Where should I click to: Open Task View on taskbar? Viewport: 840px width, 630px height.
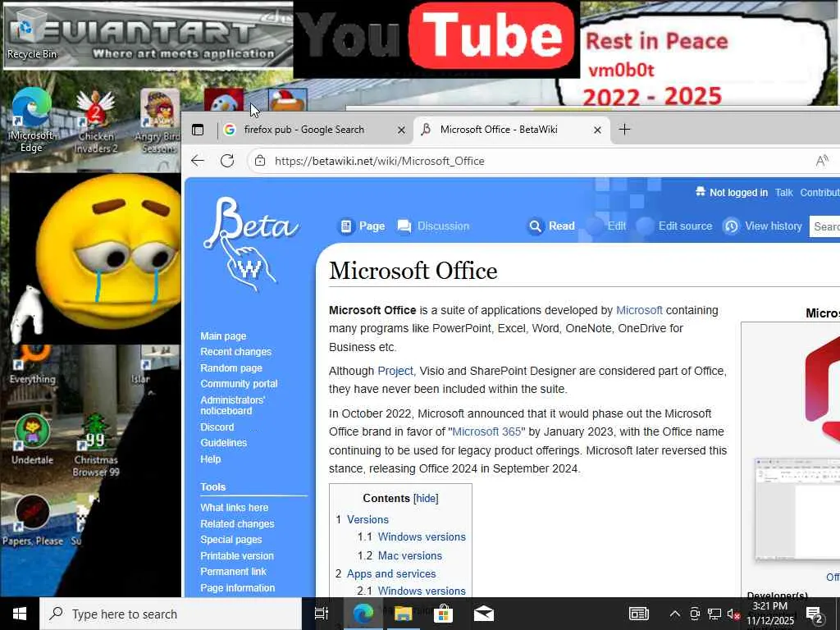(322, 614)
